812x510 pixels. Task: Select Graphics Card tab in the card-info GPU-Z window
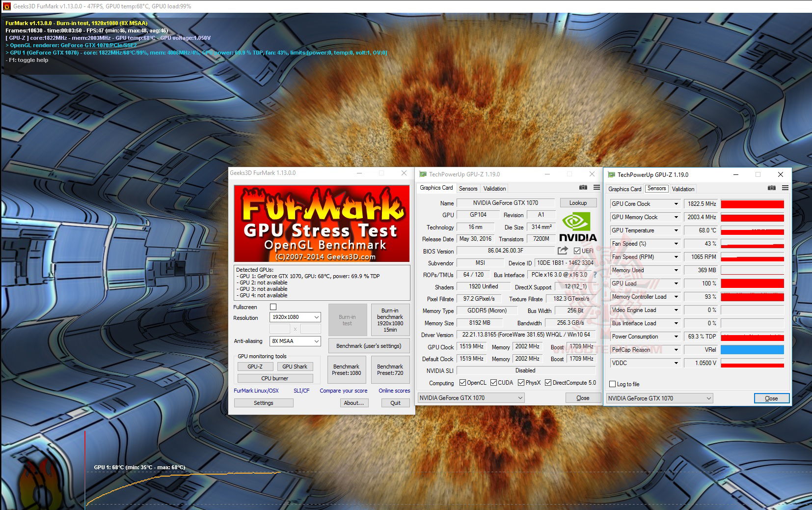[x=436, y=188]
